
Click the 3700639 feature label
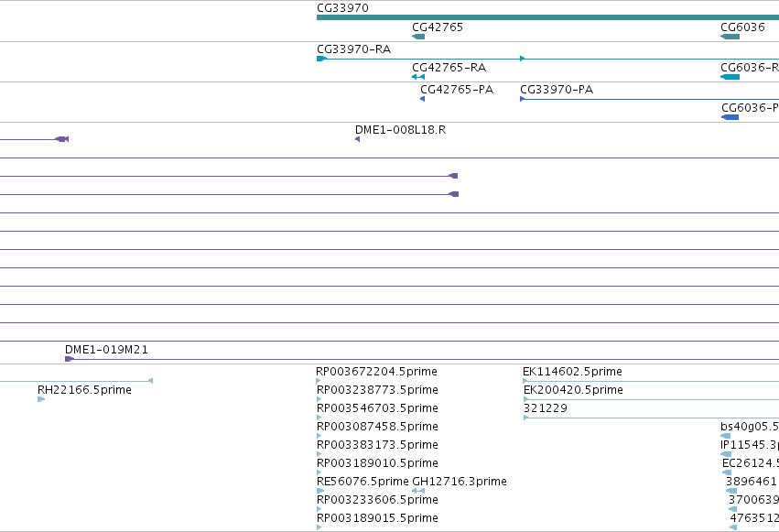753,499
